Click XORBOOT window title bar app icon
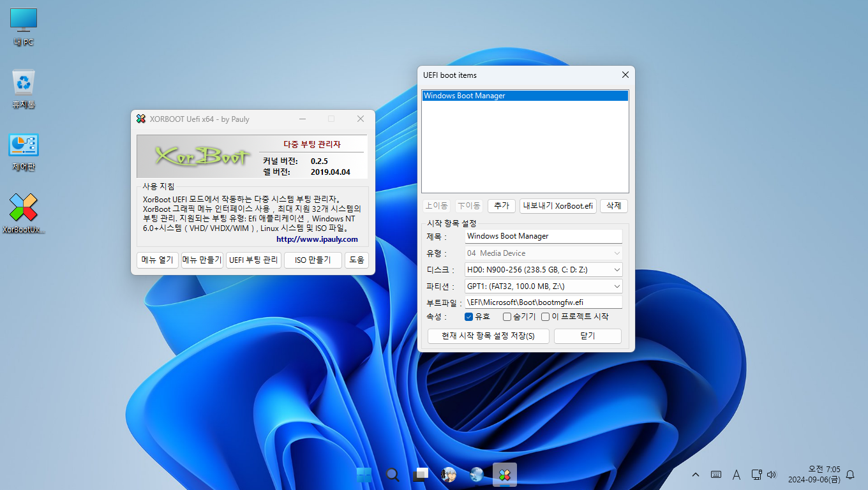The height and width of the screenshot is (490, 868). pos(141,119)
